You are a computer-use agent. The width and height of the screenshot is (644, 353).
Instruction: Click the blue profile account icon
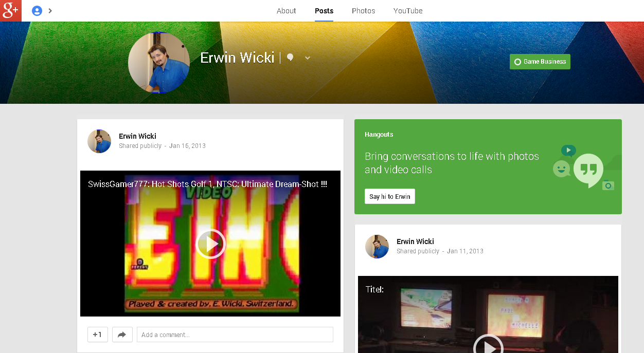click(x=37, y=11)
